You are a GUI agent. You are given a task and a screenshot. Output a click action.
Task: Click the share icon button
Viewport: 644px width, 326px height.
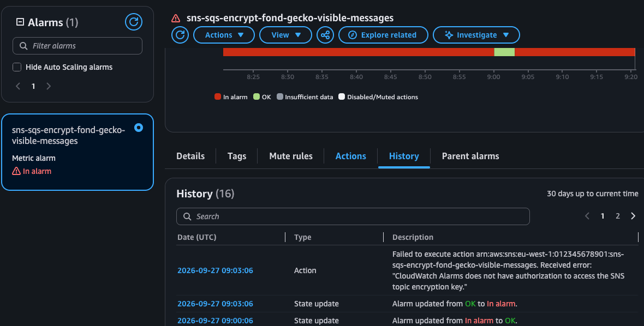click(325, 35)
